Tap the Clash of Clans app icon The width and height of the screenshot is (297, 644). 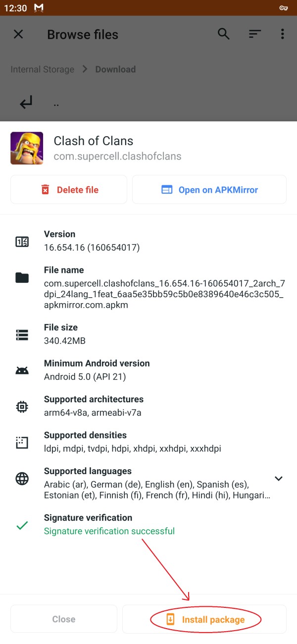pos(27,148)
